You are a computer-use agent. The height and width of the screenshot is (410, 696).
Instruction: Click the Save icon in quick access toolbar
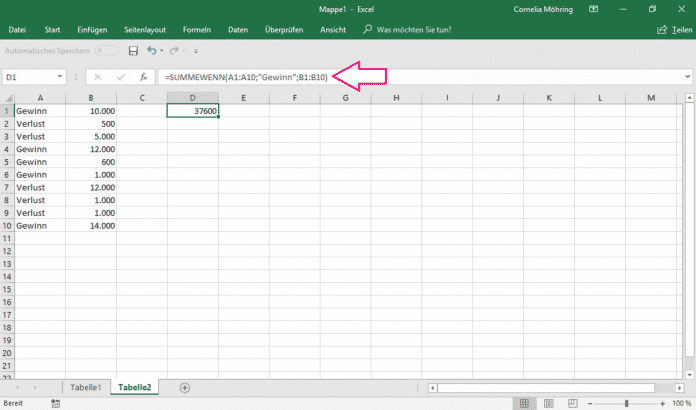(x=133, y=50)
